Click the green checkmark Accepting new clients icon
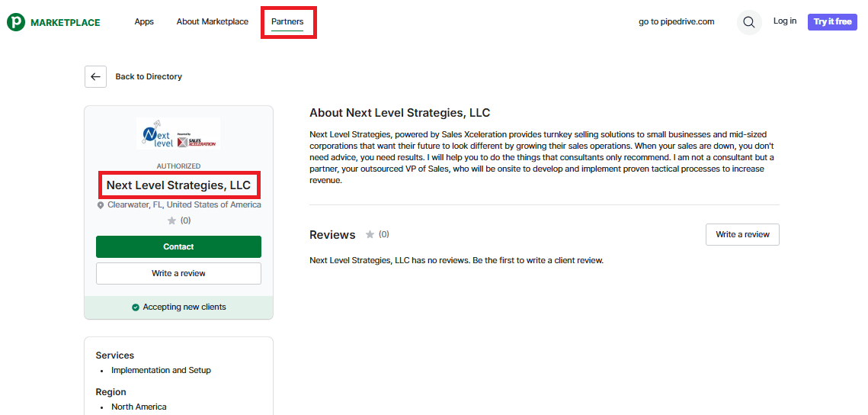 pos(136,307)
